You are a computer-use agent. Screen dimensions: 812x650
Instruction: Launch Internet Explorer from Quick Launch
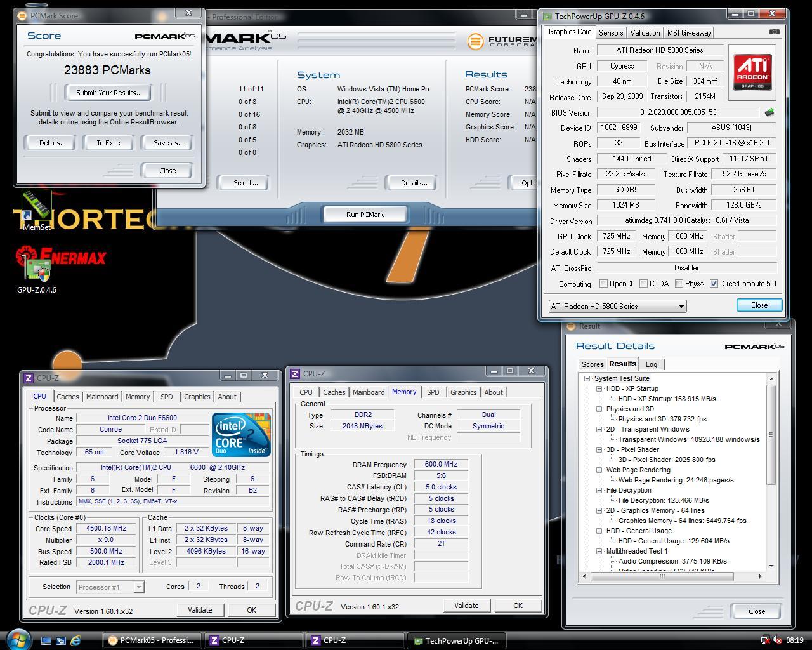click(75, 640)
